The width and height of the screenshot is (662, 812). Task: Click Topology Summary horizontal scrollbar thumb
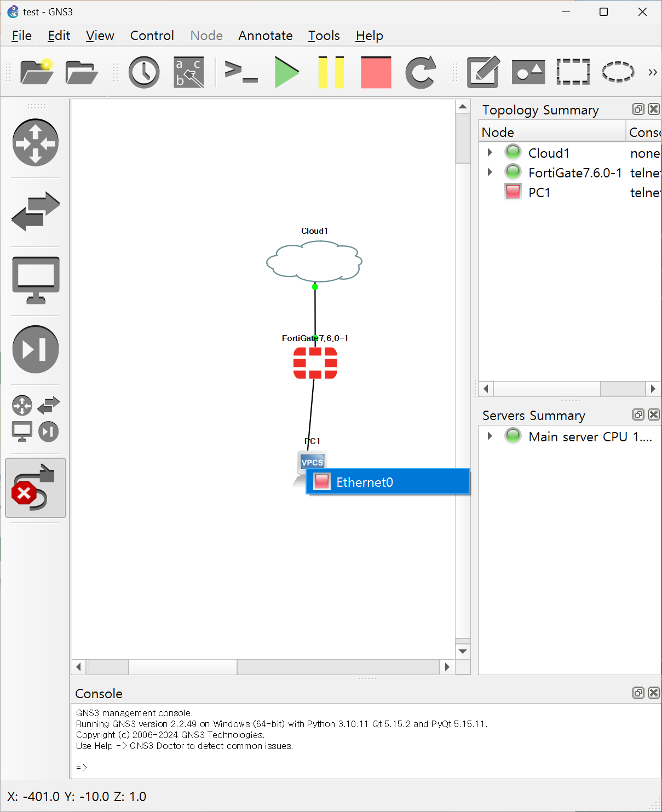click(547, 389)
